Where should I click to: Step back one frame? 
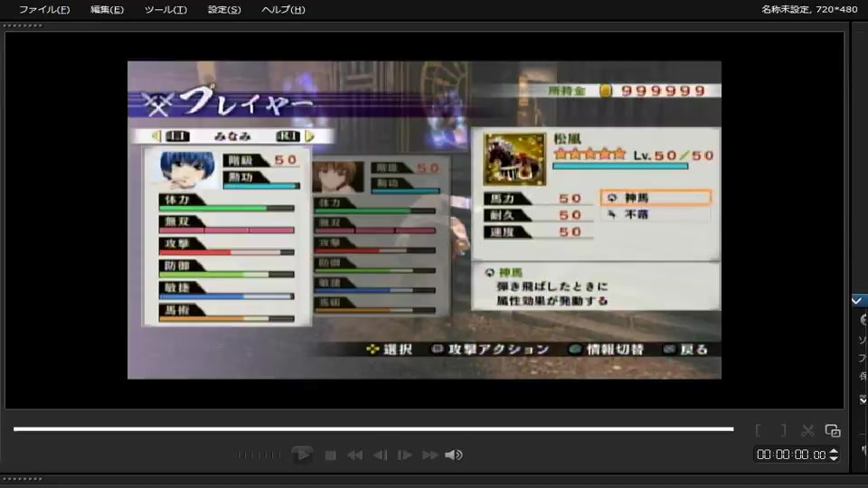point(381,455)
